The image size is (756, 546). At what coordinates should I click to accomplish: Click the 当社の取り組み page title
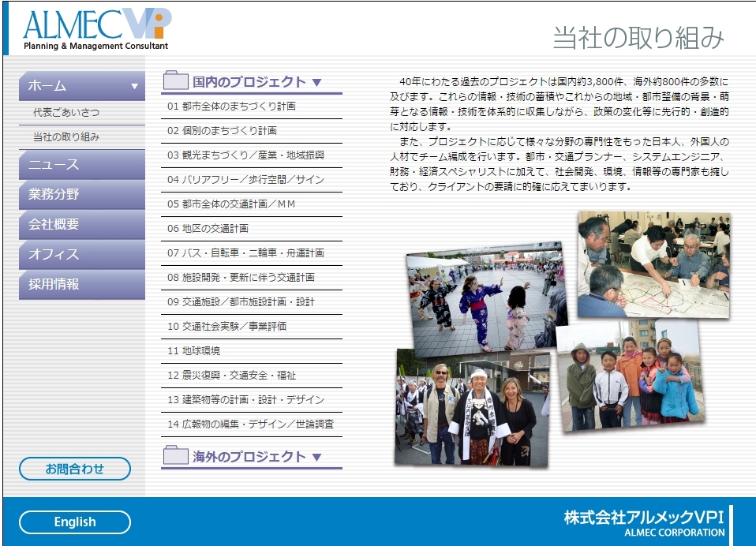tap(638, 38)
